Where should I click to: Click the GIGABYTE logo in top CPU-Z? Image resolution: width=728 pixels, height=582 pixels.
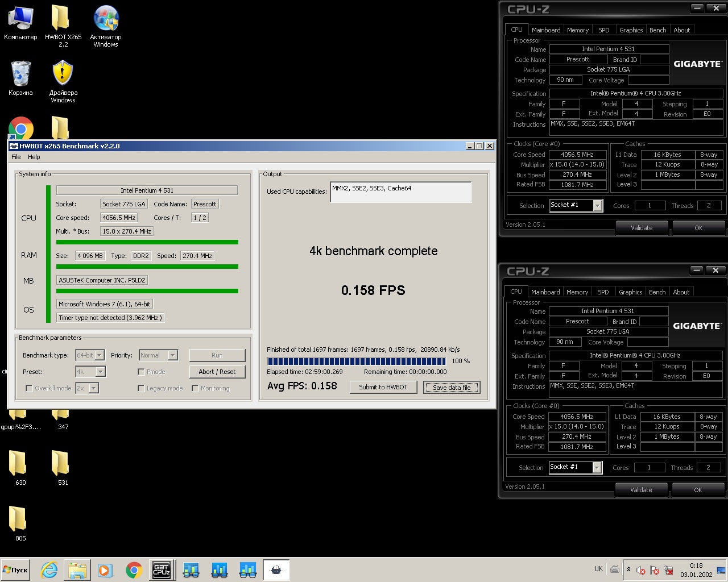click(698, 64)
